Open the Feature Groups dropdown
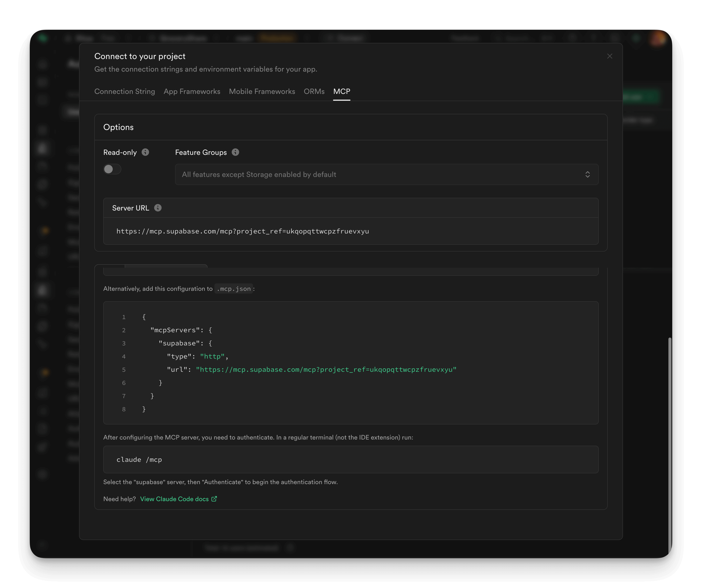This screenshot has width=702, height=588. pos(386,174)
